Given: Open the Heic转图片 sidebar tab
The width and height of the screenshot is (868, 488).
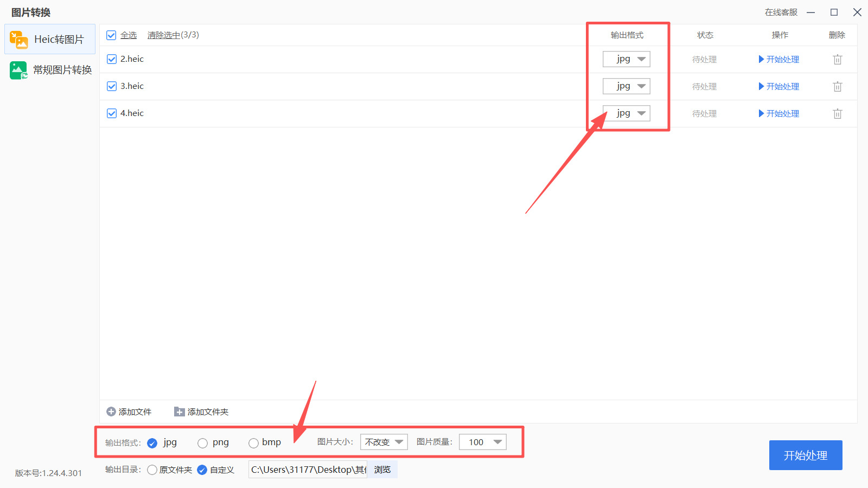Looking at the screenshot, I should pyautogui.click(x=50, y=39).
